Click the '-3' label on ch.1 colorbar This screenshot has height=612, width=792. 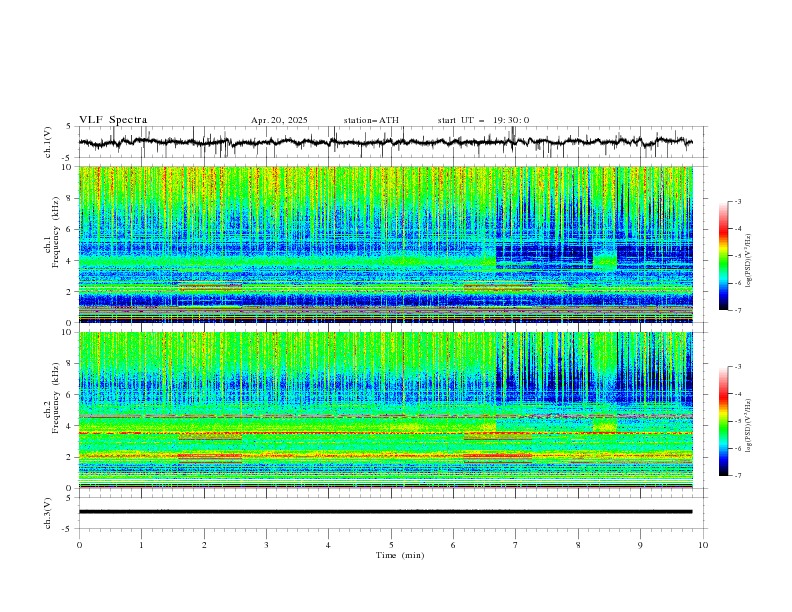pyautogui.click(x=738, y=201)
